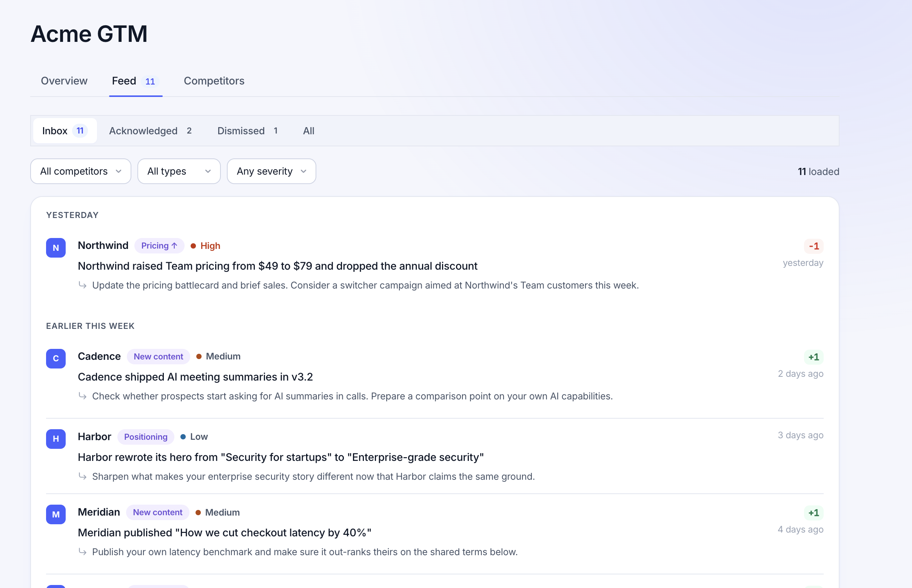Viewport: 912px width, 588px height.
Task: Click the +1 score badge on Meridian
Action: [x=814, y=513]
